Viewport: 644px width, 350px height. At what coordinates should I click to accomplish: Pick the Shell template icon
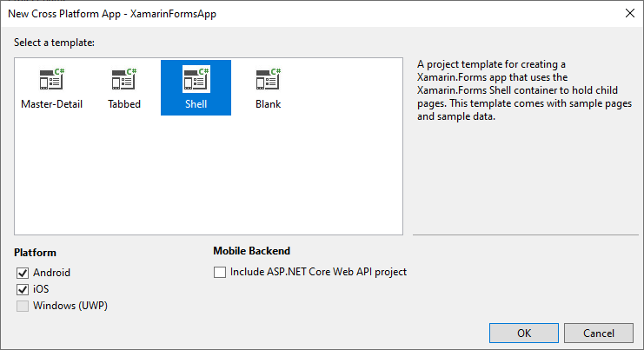[196, 80]
